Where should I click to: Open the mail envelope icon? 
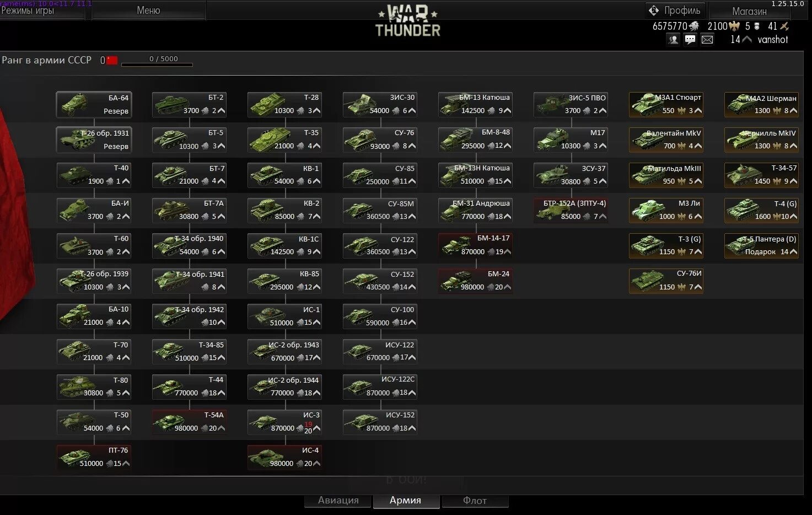(707, 40)
